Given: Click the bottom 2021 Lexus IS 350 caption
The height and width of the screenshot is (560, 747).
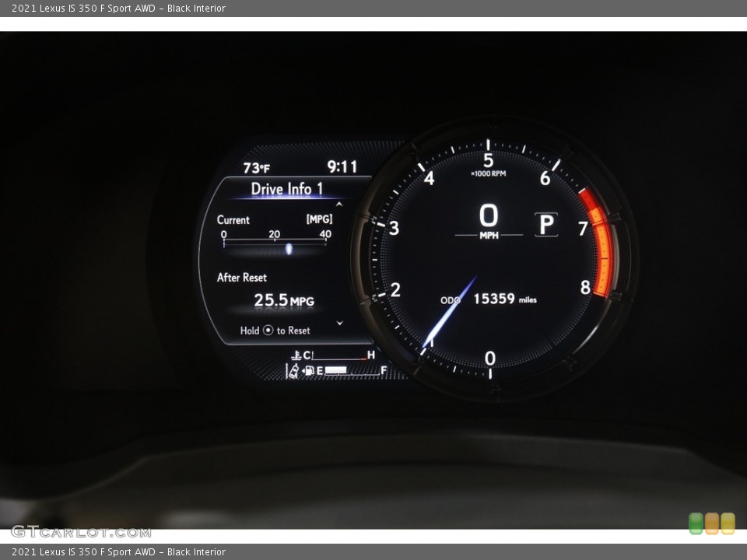Looking at the screenshot, I should (x=118, y=552).
